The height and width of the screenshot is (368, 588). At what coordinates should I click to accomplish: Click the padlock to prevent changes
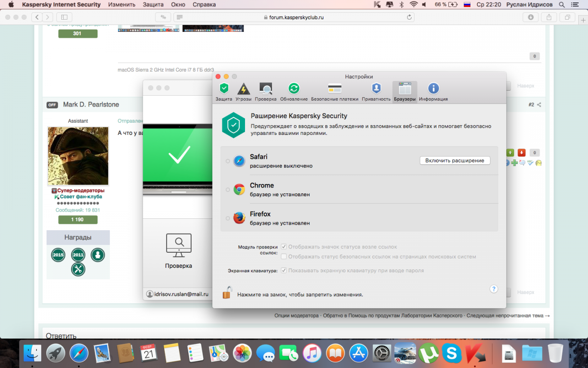227,292
